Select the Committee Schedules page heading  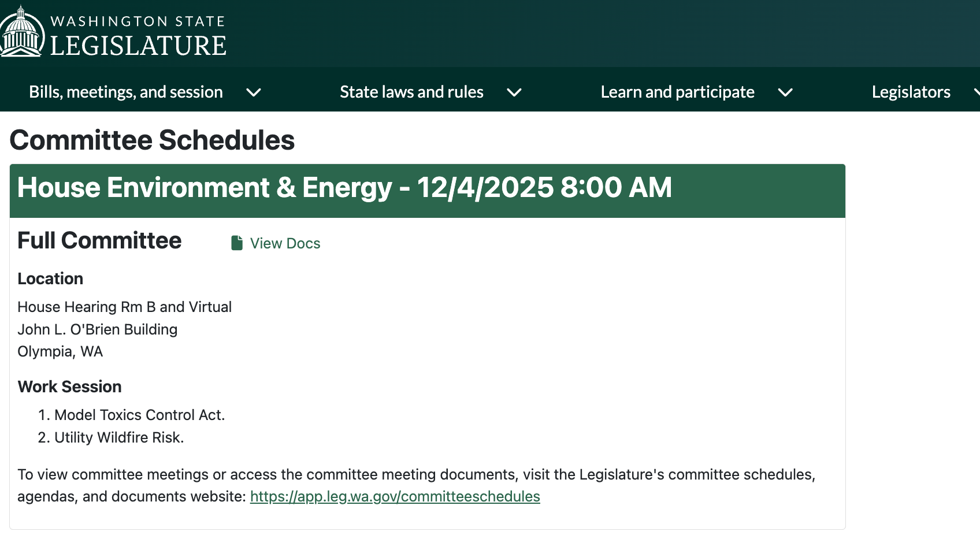tap(152, 140)
